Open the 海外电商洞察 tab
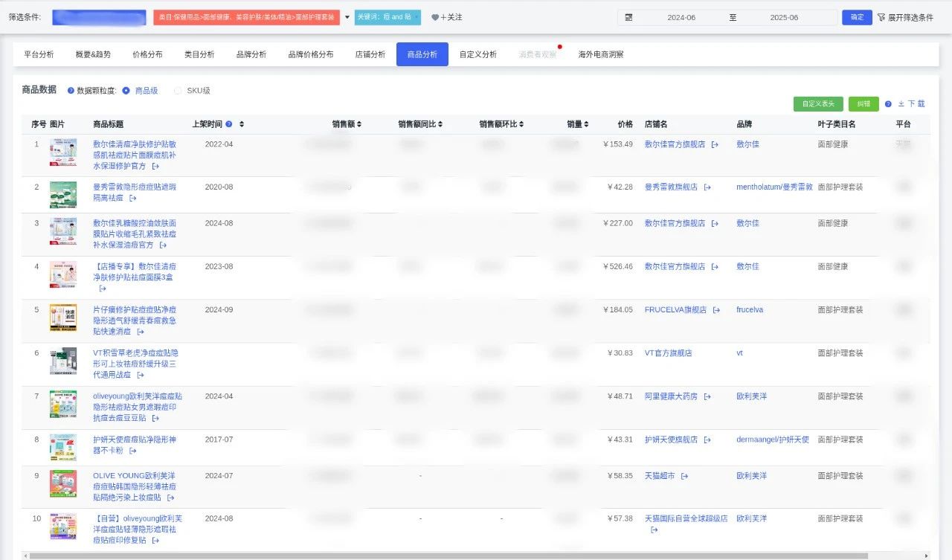Viewport: 952px width, 560px height. pyautogui.click(x=601, y=54)
